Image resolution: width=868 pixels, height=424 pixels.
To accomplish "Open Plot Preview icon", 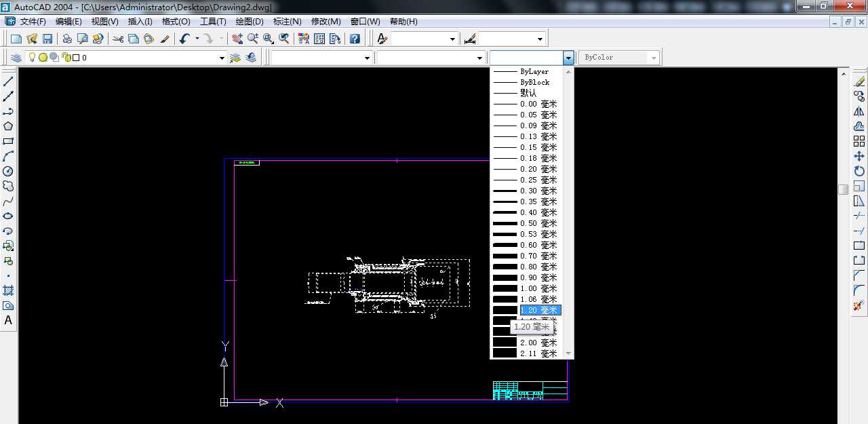I will (x=83, y=39).
